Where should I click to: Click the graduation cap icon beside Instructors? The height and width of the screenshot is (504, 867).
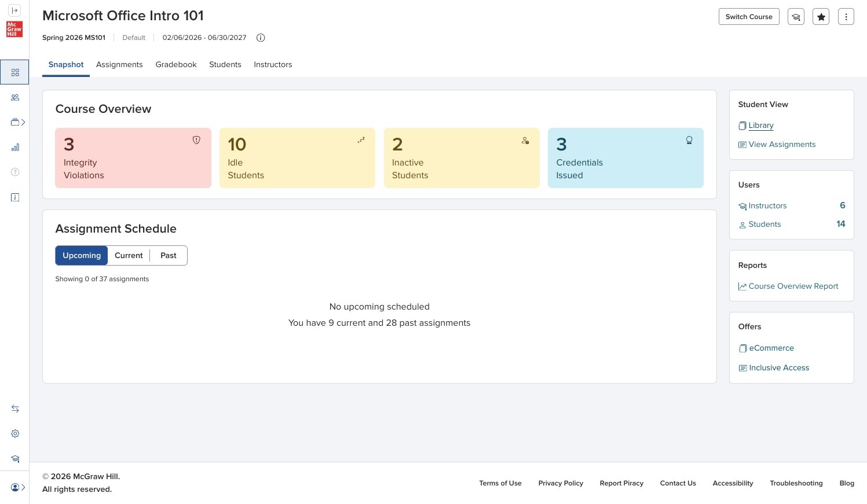click(742, 207)
